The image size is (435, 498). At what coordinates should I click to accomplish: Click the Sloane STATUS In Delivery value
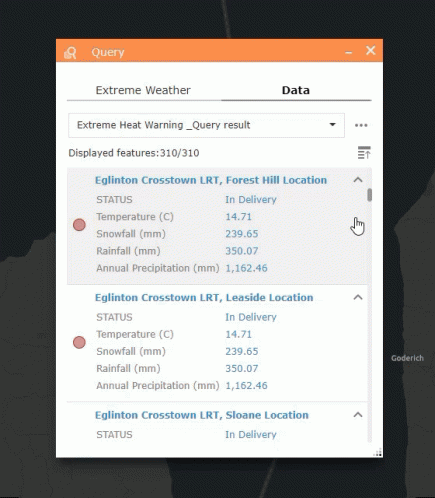pyautogui.click(x=251, y=435)
